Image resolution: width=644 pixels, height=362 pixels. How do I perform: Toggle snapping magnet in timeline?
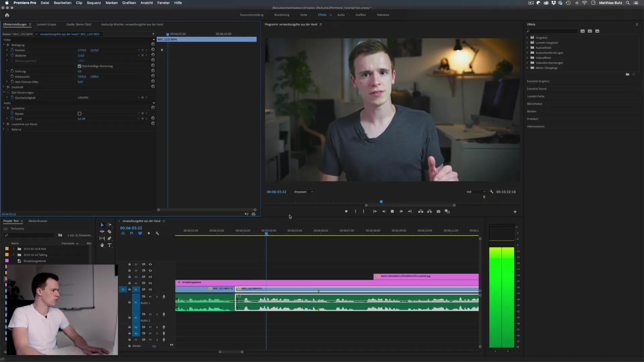click(131, 233)
